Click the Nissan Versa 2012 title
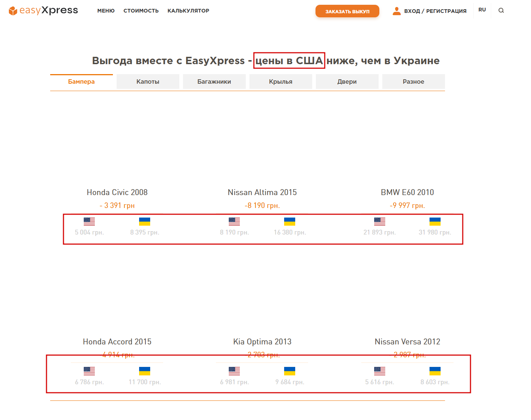The height and width of the screenshot is (420, 531). (407, 341)
